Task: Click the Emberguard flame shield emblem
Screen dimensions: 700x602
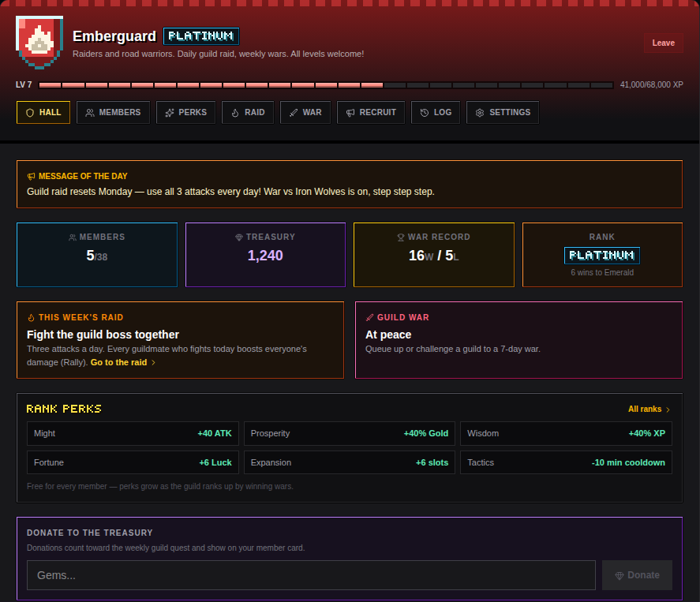Action: click(39, 43)
